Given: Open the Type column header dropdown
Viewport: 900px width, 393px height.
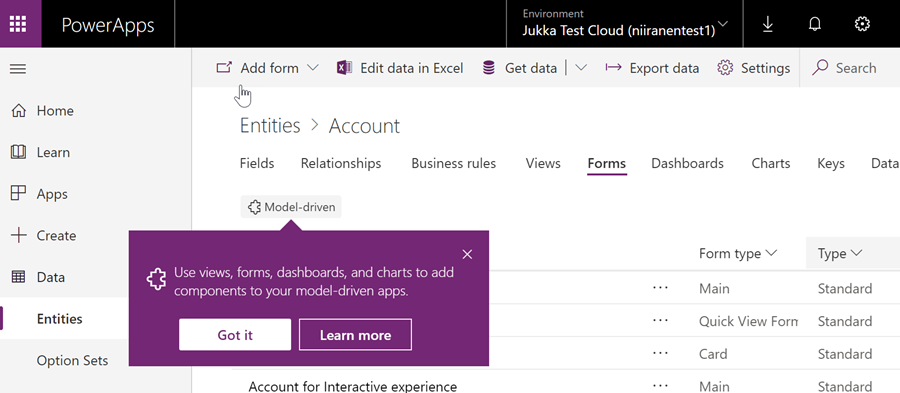Looking at the screenshot, I should pyautogui.click(x=840, y=254).
